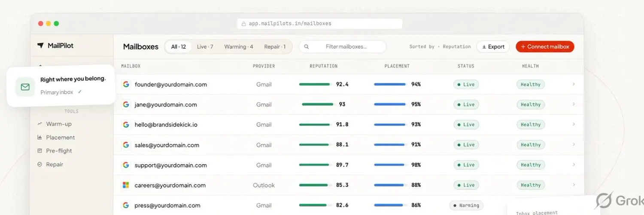Click the Google icon beside founder@yourdomain.com
The width and height of the screenshot is (644, 215).
click(x=126, y=84)
